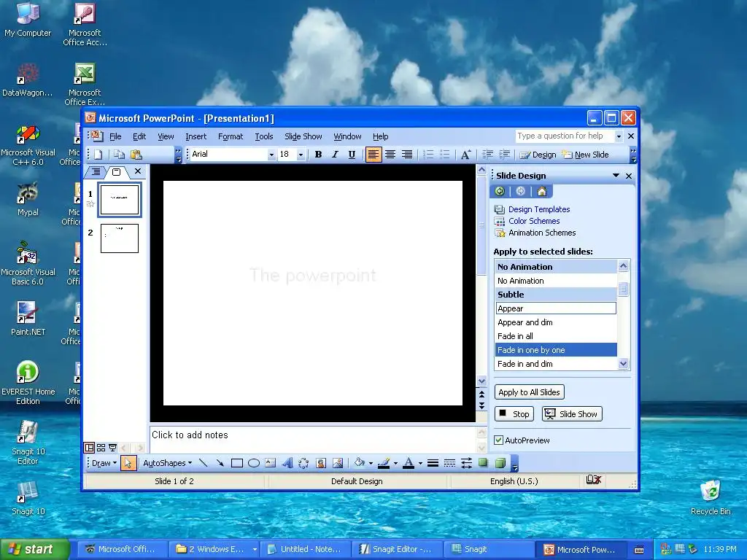Select the Line drawing tool
The width and height of the screenshot is (747, 560).
[204, 463]
